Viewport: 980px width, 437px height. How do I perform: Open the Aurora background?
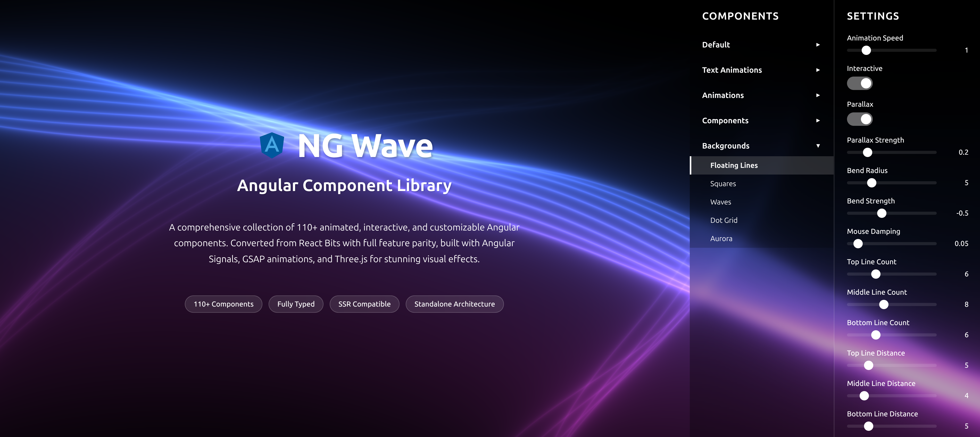point(721,238)
